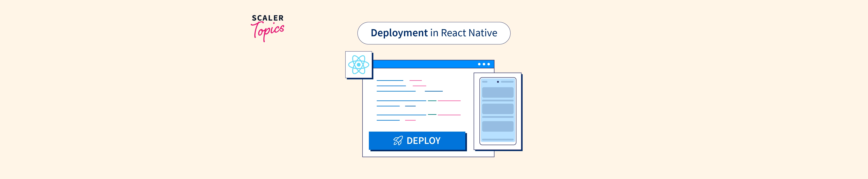Screen dimensions: 868x179
Task: Click the first green code segment
Action: pyautogui.click(x=432, y=101)
